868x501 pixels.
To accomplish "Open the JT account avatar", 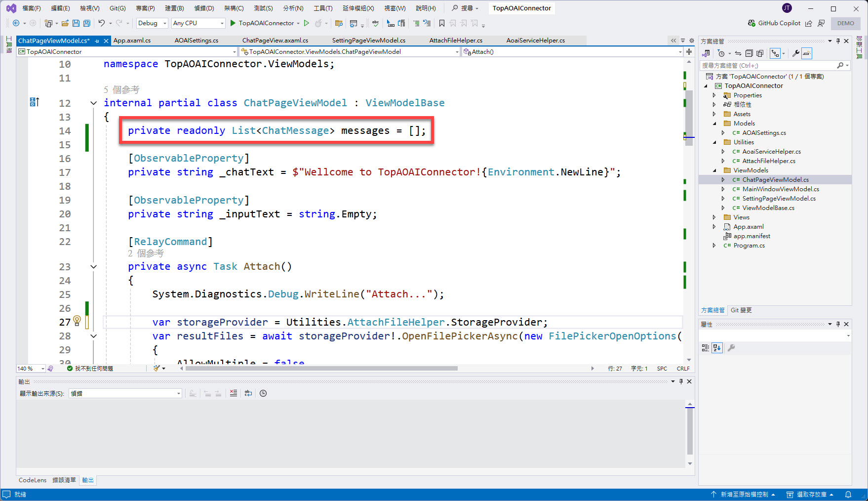I will coord(787,8).
